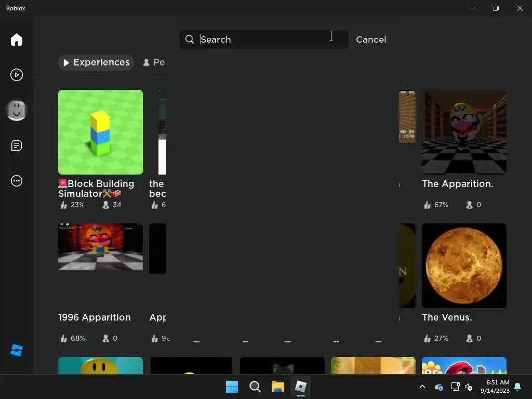Open the Discover play icon in sidebar
The height and width of the screenshot is (399, 532).
coord(16,75)
